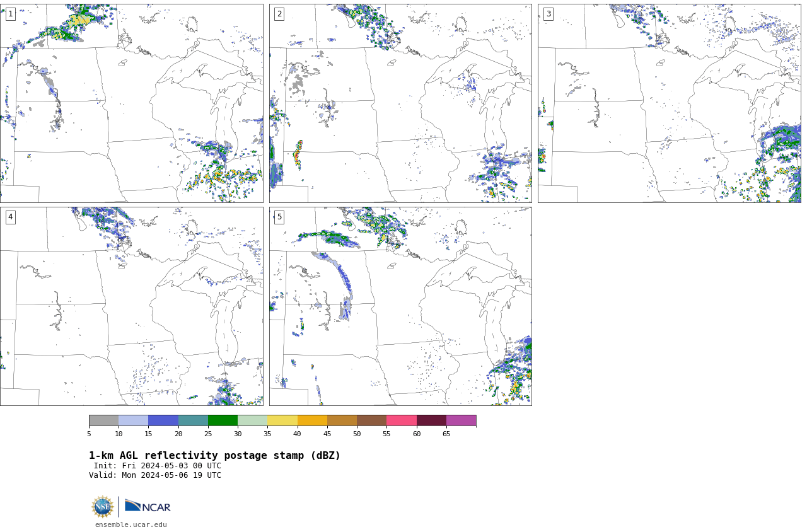Click the brown 50-55 dBZ swatch
The image size is (807, 532).
371,420
